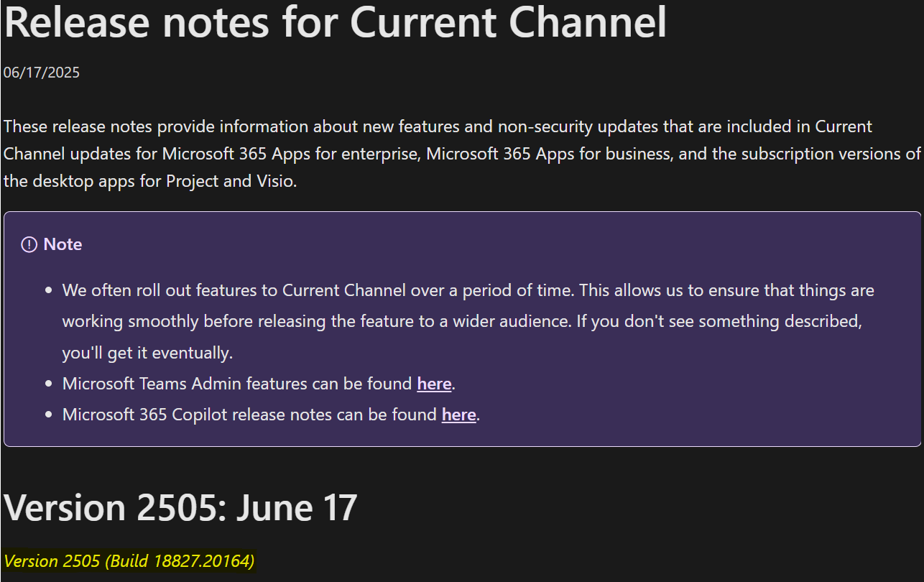Click the exclamation info icon beside Note
The width and height of the screenshot is (924, 582).
click(29, 245)
